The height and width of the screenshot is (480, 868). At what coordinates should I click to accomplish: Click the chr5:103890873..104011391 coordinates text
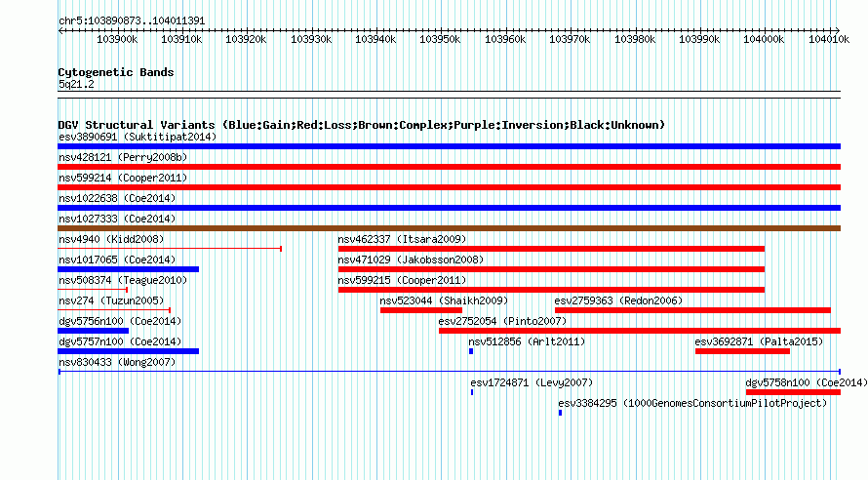tap(132, 20)
